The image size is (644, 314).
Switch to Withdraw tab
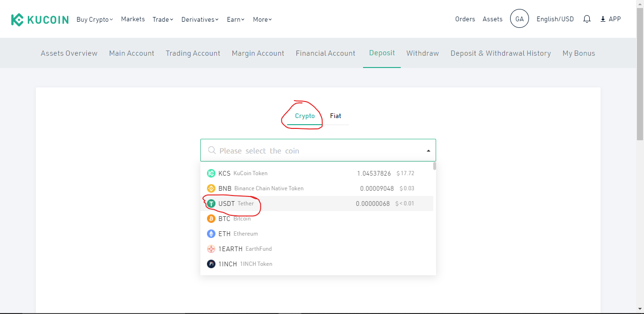click(422, 53)
